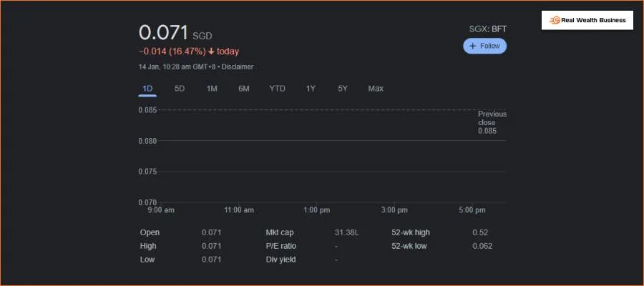Viewport: 644px width, 286px height.
Task: Click the Real Wealth Business logo icon
Action: 554,21
